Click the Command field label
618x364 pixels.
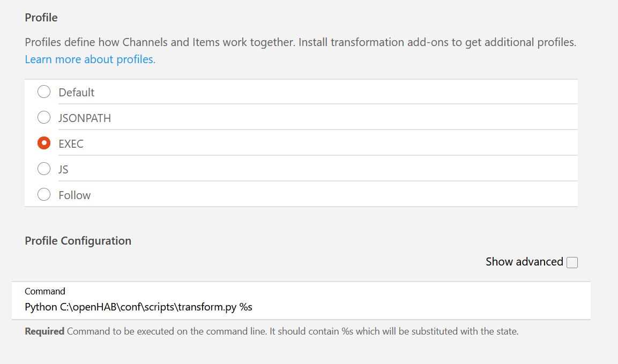pos(45,291)
